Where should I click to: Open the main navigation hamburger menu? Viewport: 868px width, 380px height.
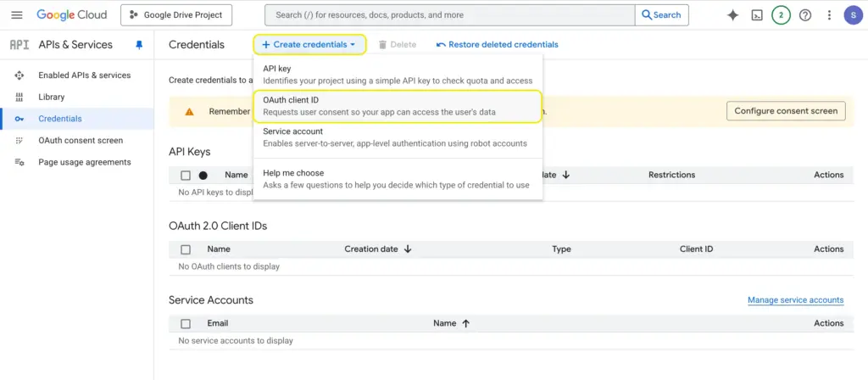pyautogui.click(x=17, y=15)
